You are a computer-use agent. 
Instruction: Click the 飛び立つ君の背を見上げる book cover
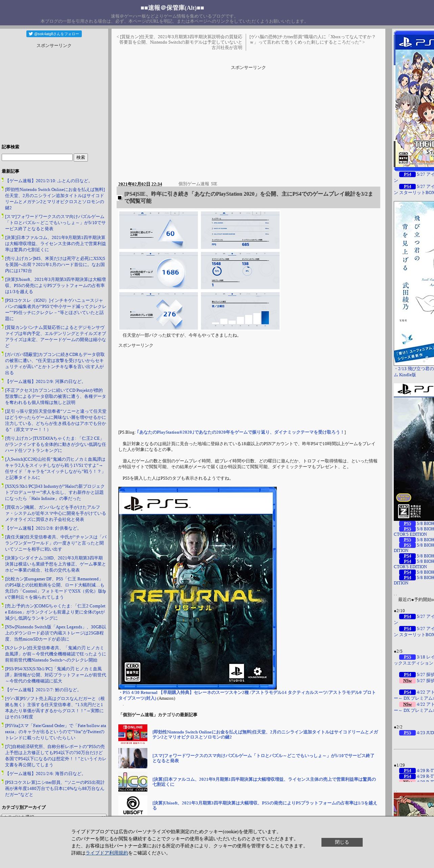pyautogui.click(x=414, y=283)
